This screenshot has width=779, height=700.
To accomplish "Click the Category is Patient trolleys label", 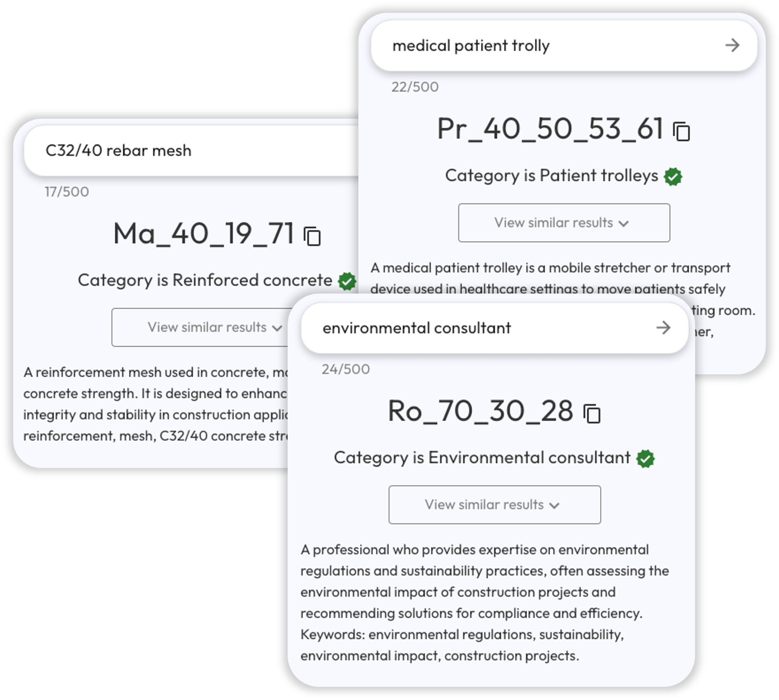I will 551,176.
